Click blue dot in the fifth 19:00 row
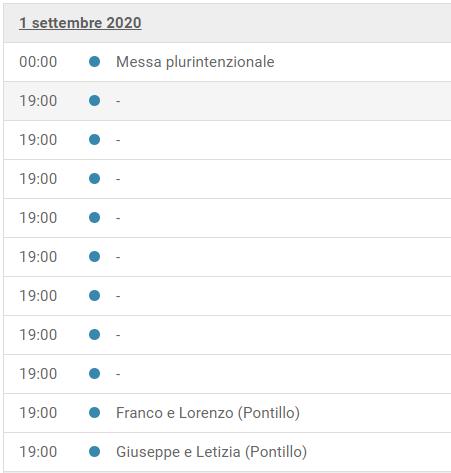Viewport: 451px width, 473px height. (95, 257)
